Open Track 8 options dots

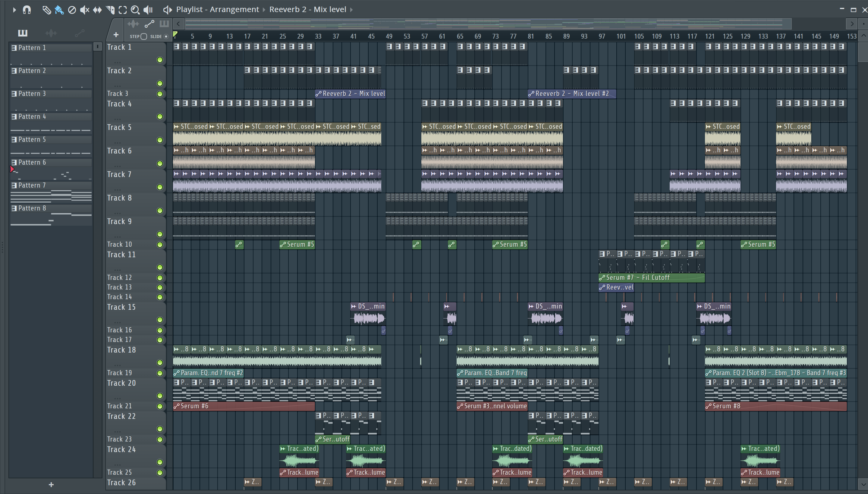tap(117, 213)
